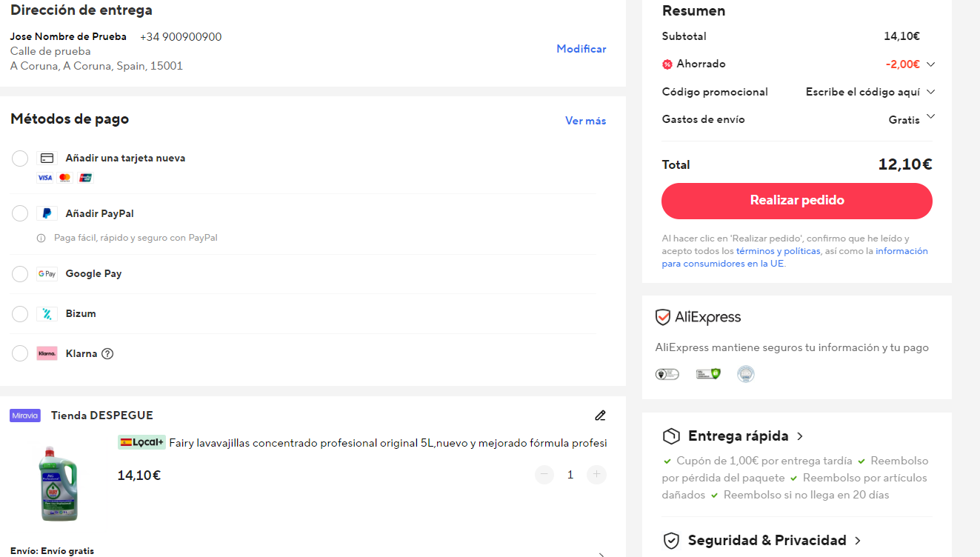Click the product price '14,10€' beside the thumbnail
Viewport: 980px width, 557px height.
(x=139, y=476)
